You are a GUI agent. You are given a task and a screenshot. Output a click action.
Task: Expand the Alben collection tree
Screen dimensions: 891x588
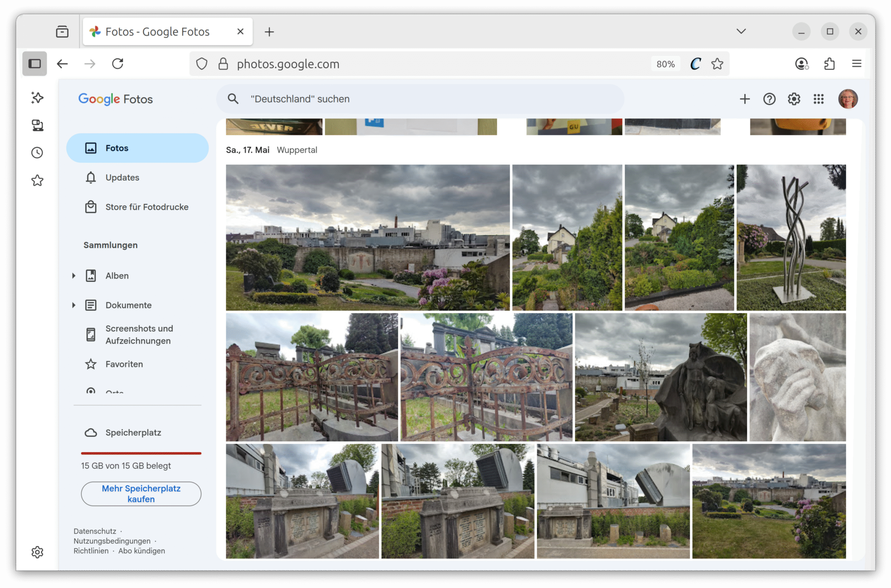tap(73, 276)
